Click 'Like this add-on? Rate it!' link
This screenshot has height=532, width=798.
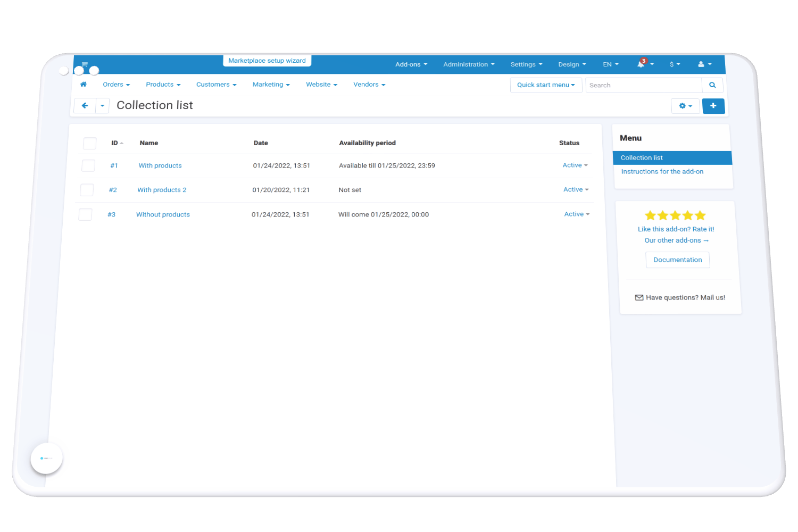(x=676, y=229)
